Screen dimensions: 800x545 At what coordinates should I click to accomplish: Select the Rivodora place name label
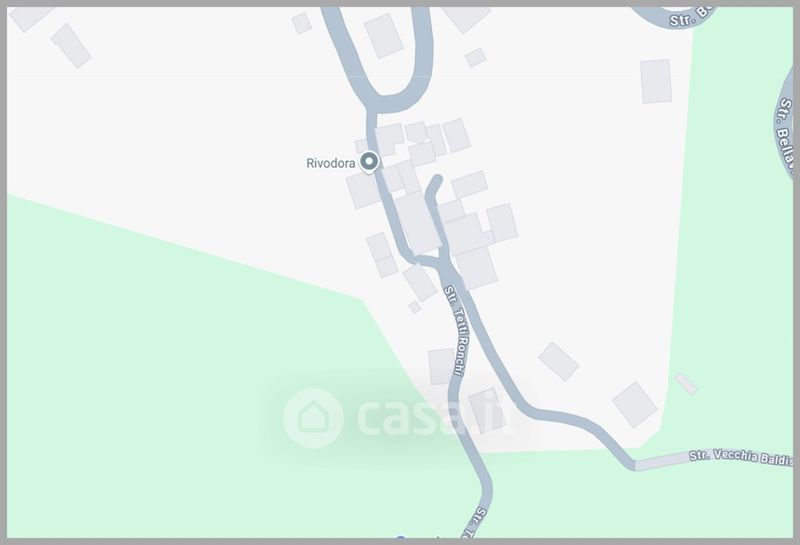coord(331,163)
